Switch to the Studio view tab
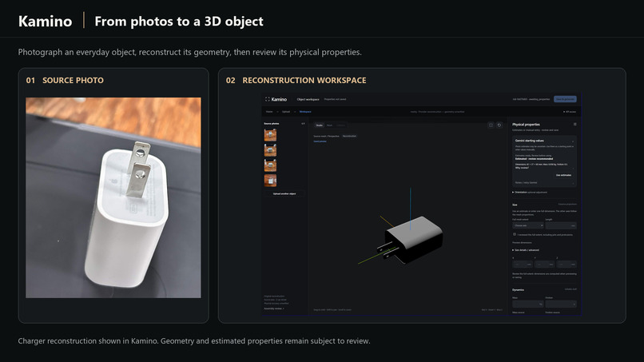 pos(319,125)
